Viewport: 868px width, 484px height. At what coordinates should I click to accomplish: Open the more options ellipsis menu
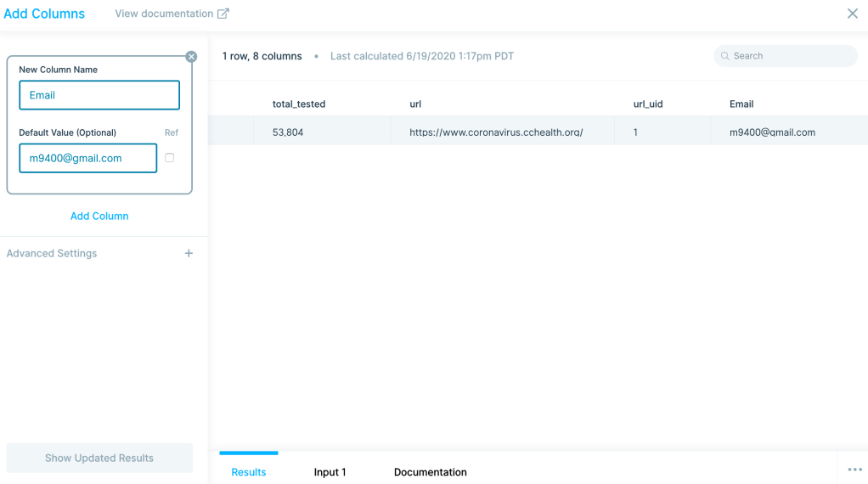pyautogui.click(x=854, y=470)
